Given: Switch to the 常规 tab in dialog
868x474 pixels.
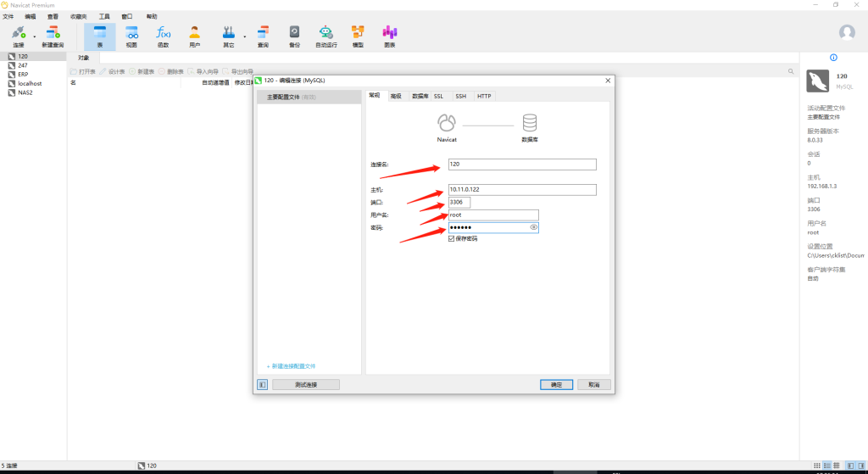Looking at the screenshot, I should 375,95.
